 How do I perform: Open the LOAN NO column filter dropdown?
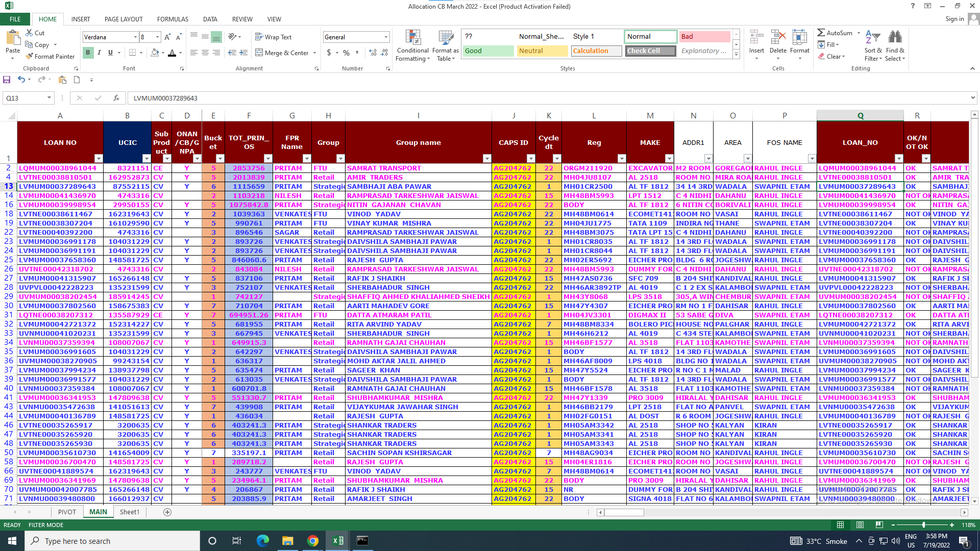[x=99, y=159]
